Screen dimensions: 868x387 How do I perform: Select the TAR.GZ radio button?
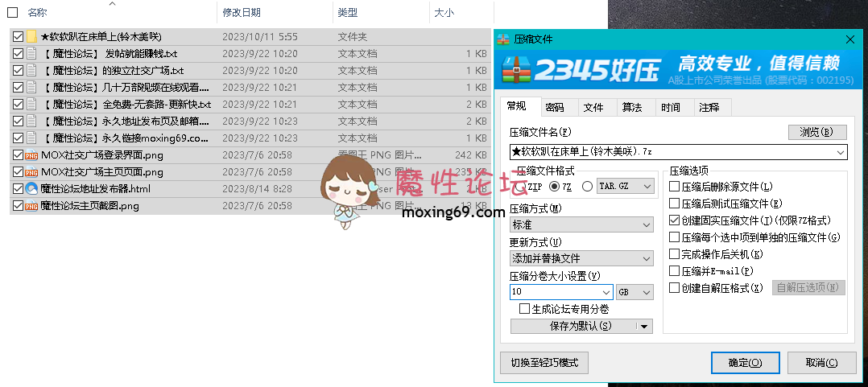click(x=588, y=187)
